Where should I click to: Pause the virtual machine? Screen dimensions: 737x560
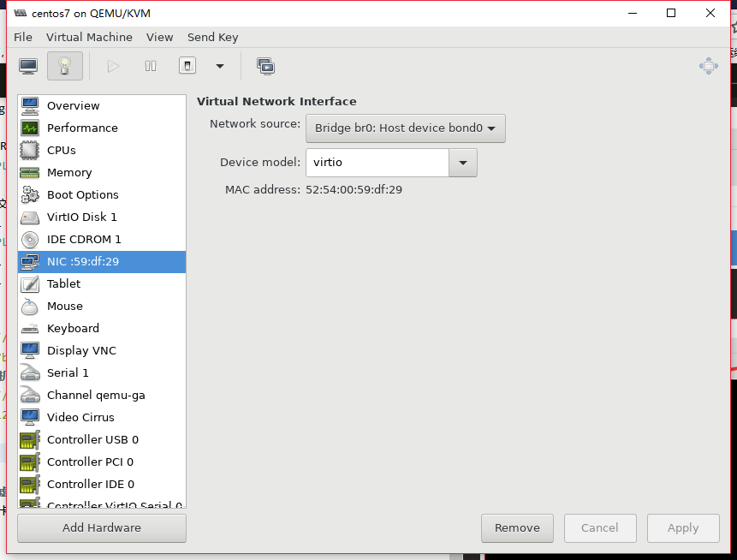click(151, 66)
